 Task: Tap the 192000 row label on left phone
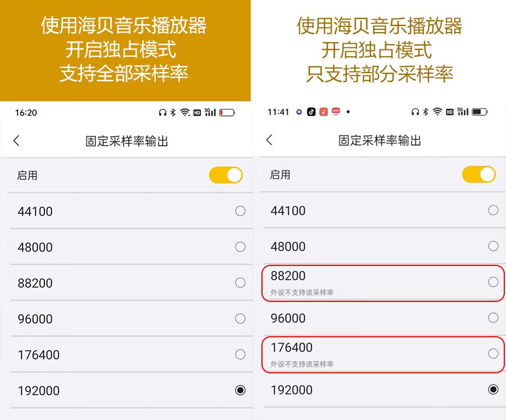tap(39, 391)
